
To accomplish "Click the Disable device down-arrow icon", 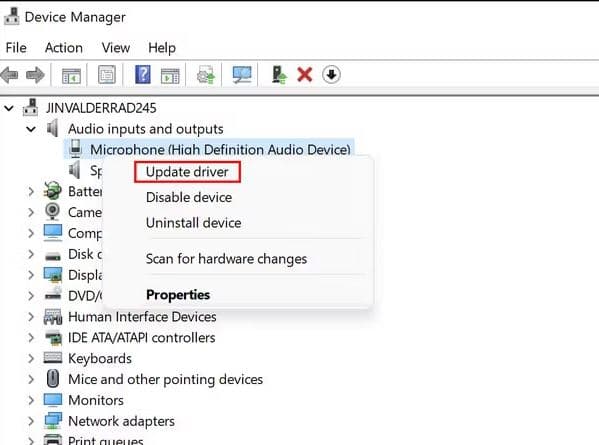I will point(331,74).
